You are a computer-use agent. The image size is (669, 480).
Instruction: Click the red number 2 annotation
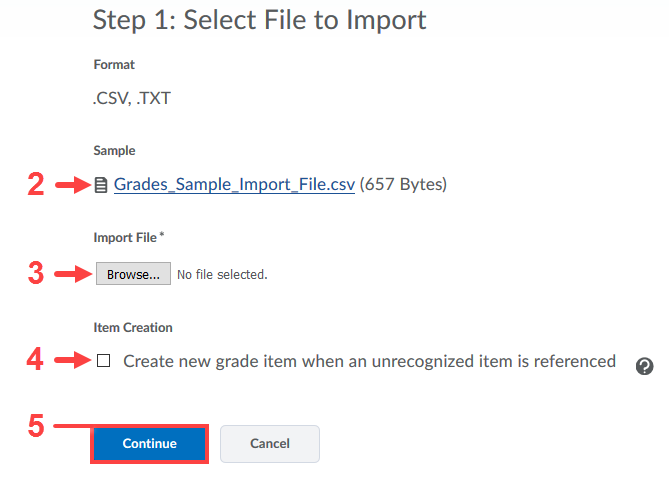[x=36, y=185]
